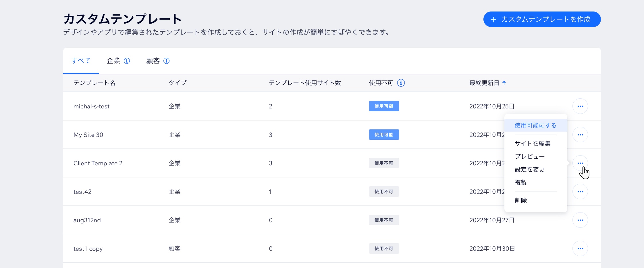Viewport: 644px width, 268px height.
Task: Click template name My Site 30
Action: pyautogui.click(x=88, y=135)
